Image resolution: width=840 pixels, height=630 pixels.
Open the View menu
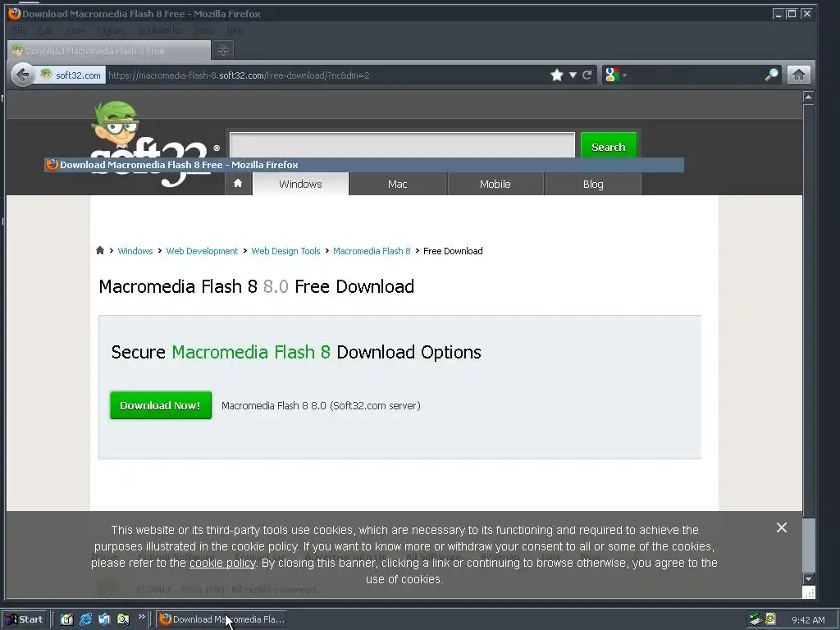(75, 30)
